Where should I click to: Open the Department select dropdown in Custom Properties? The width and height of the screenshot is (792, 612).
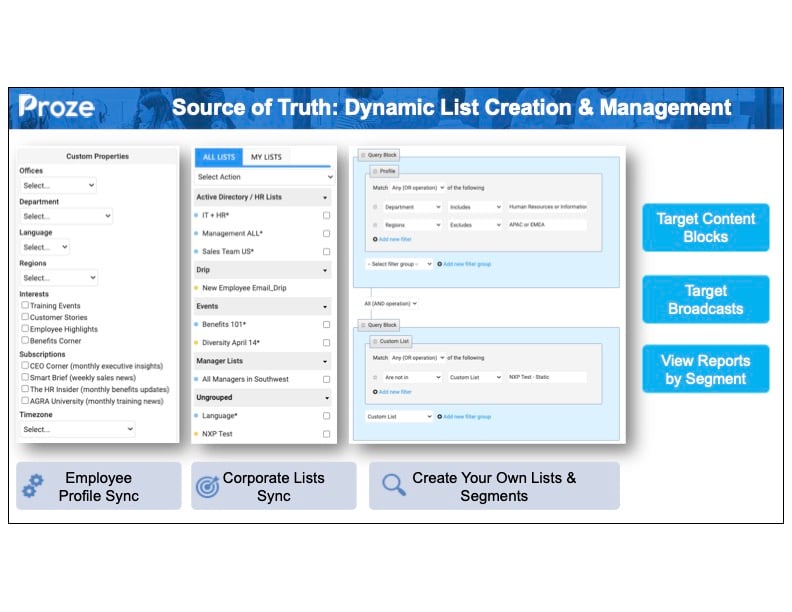66,216
